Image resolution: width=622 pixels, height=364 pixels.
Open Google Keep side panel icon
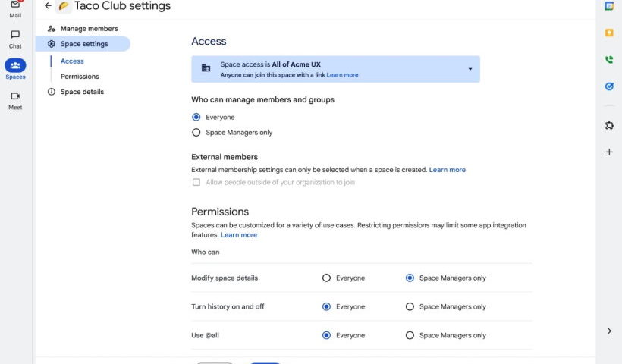tap(609, 33)
